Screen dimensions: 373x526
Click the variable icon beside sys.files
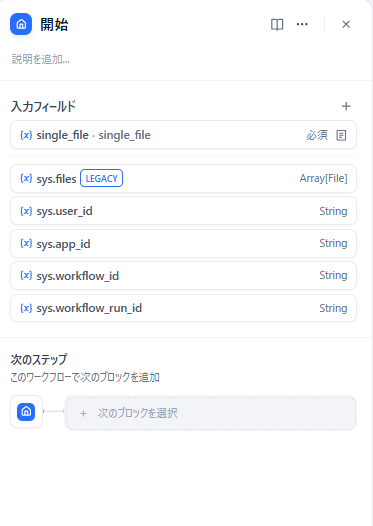(26, 178)
